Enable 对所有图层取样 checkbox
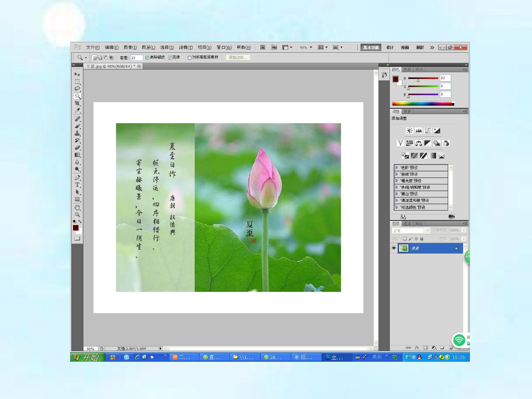 click(x=190, y=57)
